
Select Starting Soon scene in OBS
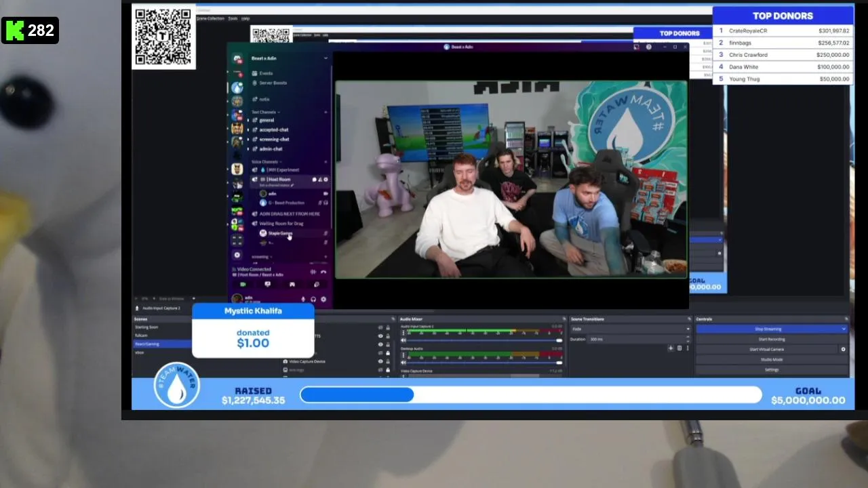(146, 327)
